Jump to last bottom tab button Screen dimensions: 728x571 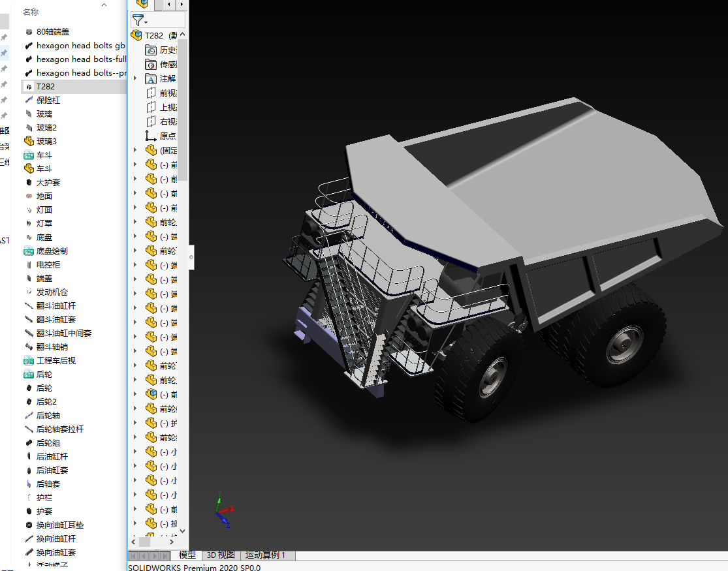[x=165, y=556]
